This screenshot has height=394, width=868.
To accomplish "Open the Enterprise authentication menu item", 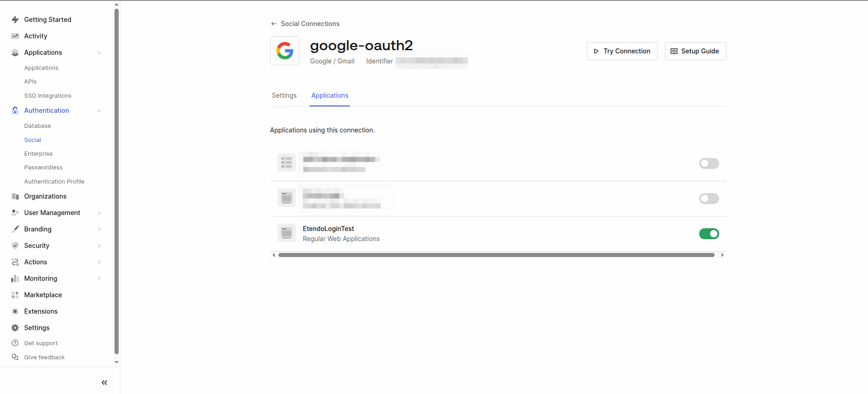I will [x=38, y=154].
